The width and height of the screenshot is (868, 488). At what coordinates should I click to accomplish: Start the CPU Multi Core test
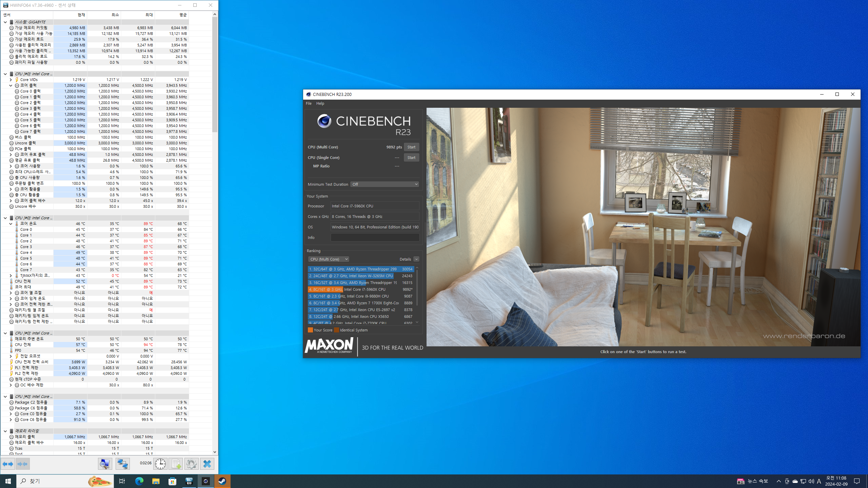click(x=411, y=147)
